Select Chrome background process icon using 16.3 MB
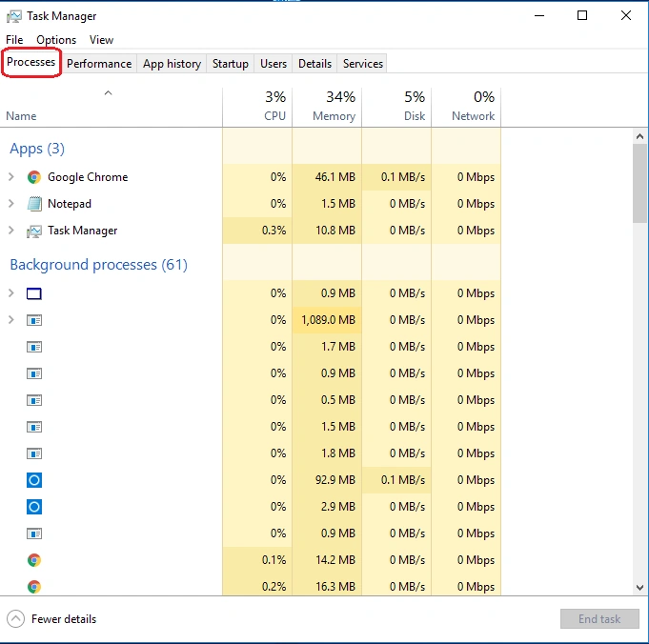The width and height of the screenshot is (649, 644). tap(34, 587)
